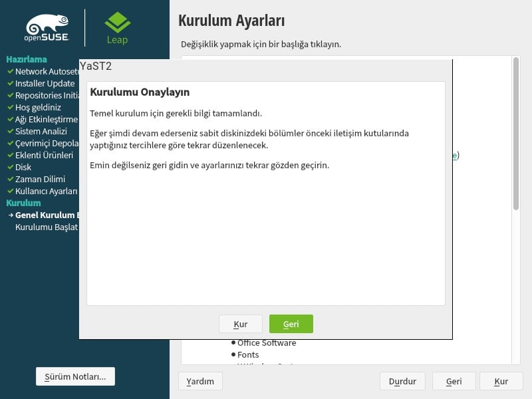Select Genel Kurulum current step

47,215
